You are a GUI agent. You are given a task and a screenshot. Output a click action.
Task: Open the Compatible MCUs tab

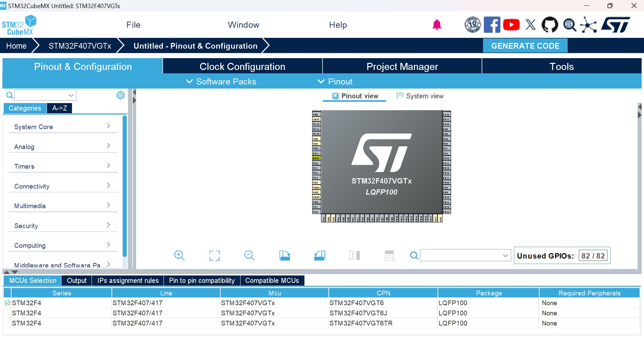272,281
